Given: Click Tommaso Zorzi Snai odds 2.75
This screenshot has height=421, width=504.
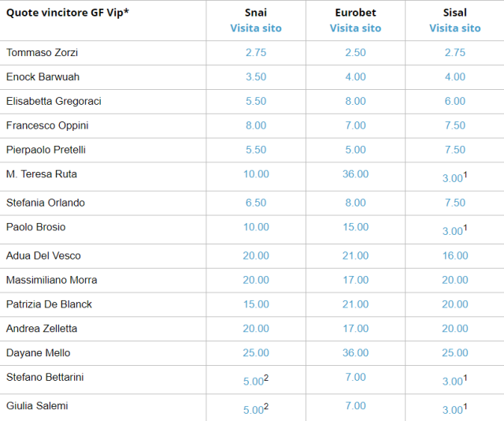Looking at the screenshot, I should point(256,53).
